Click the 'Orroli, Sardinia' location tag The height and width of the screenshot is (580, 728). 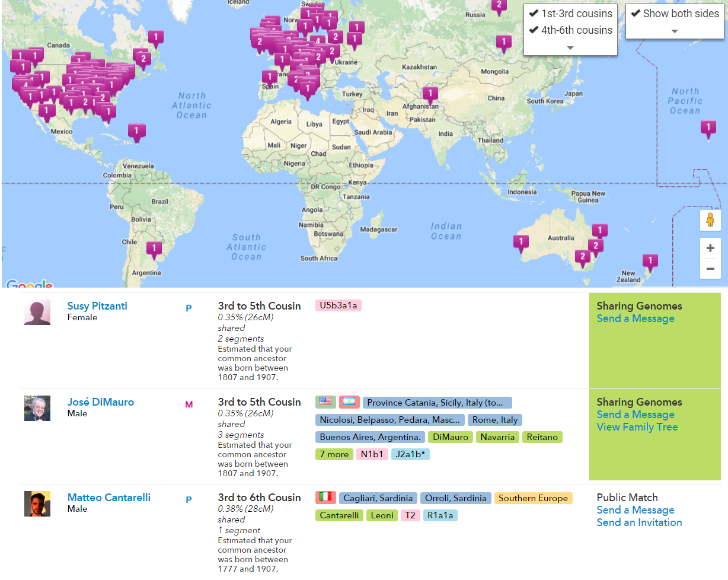coord(456,498)
